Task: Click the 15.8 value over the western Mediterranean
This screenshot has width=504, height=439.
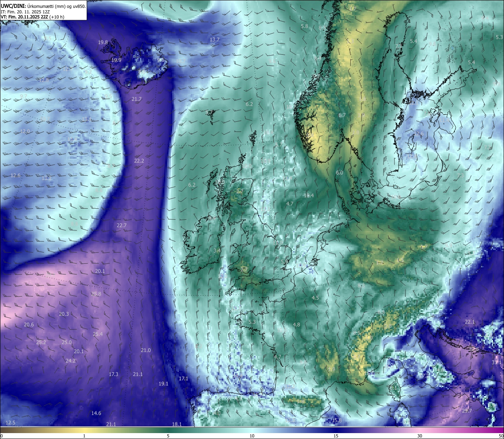Action: (337, 420)
